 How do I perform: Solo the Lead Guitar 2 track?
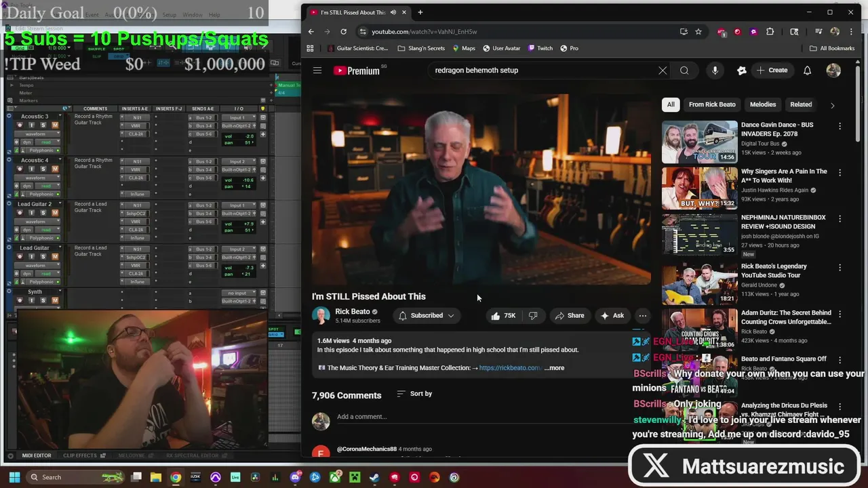coord(43,212)
